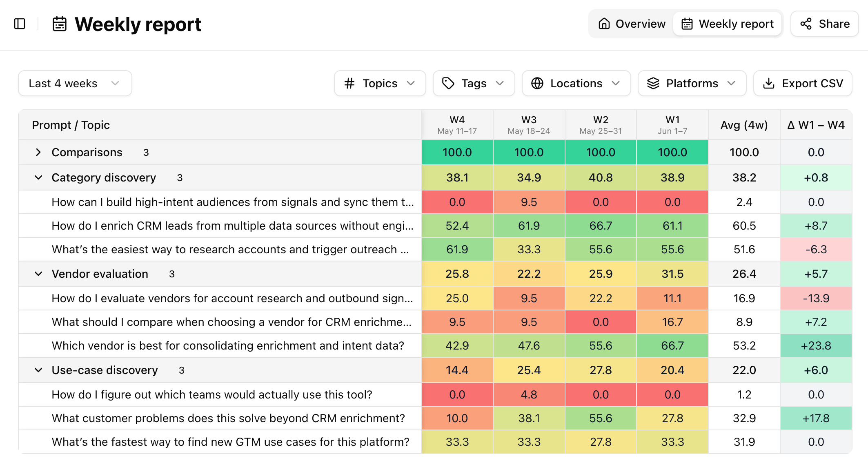This screenshot has height=465, width=868.
Task: Open the Last 4 weeks range dropdown
Action: click(75, 83)
